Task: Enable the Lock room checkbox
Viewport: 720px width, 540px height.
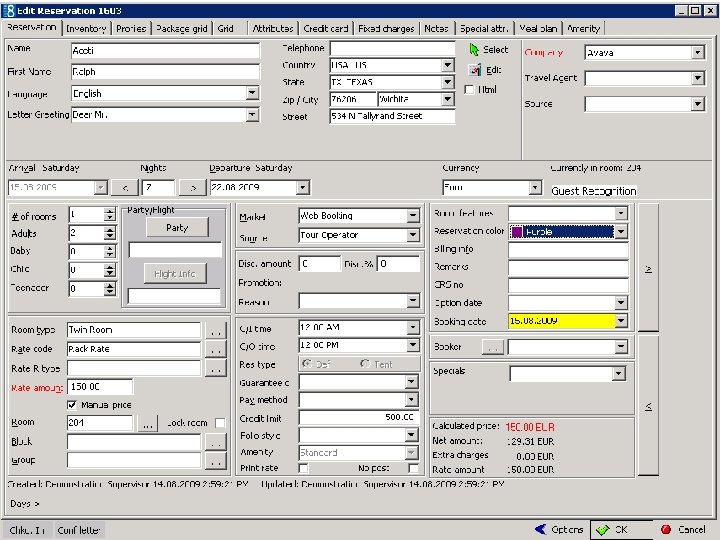Action: pos(220,422)
